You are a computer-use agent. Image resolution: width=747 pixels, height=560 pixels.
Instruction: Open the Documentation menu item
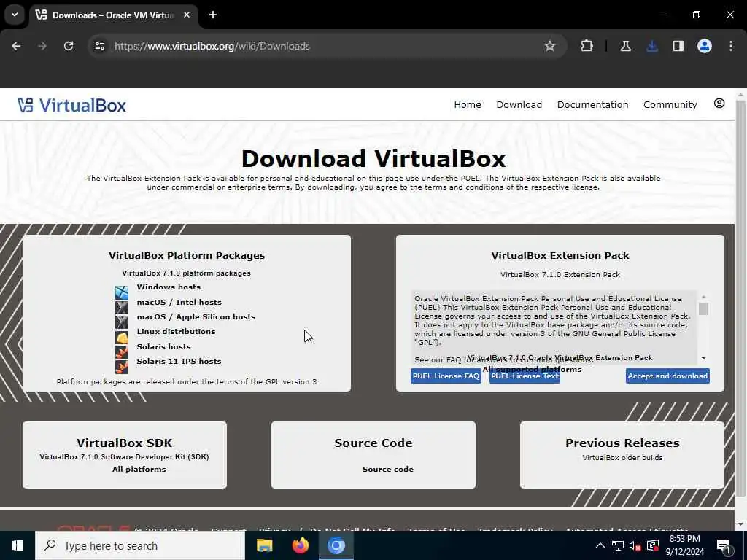tap(592, 104)
